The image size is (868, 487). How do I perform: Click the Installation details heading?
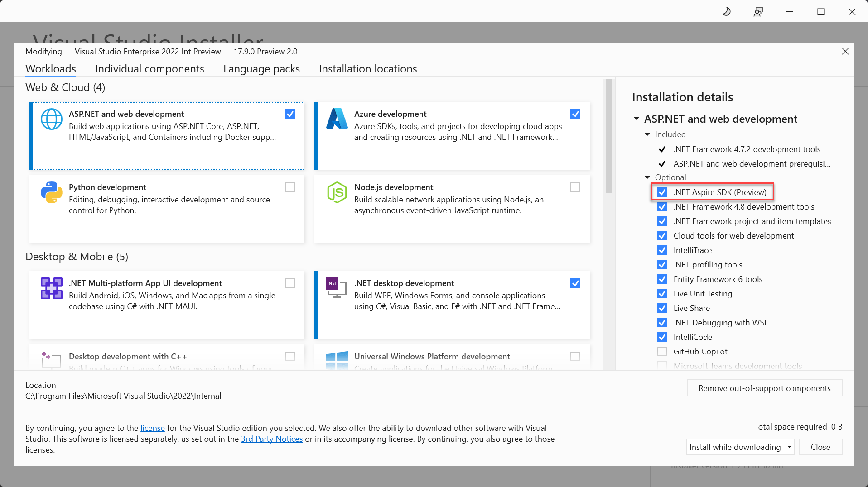(x=682, y=97)
